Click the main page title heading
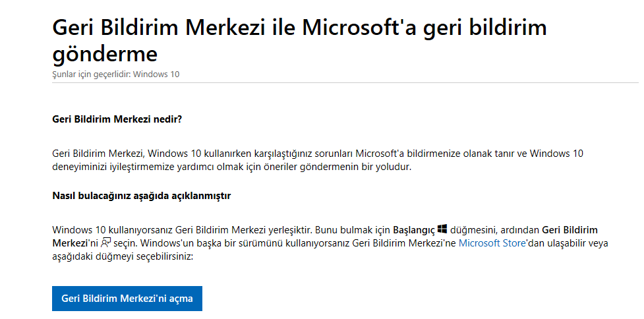This screenshot has height=319, width=644. 299,41
